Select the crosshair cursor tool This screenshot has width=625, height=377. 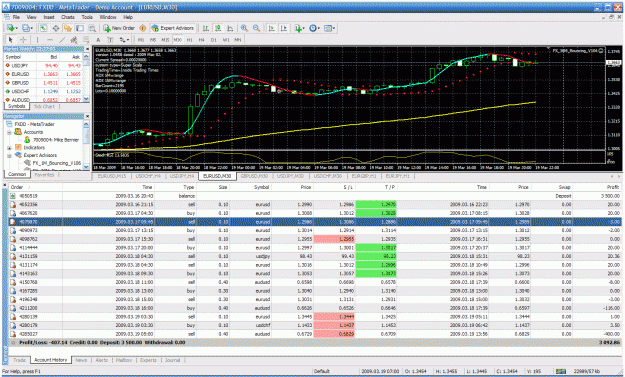pos(23,40)
